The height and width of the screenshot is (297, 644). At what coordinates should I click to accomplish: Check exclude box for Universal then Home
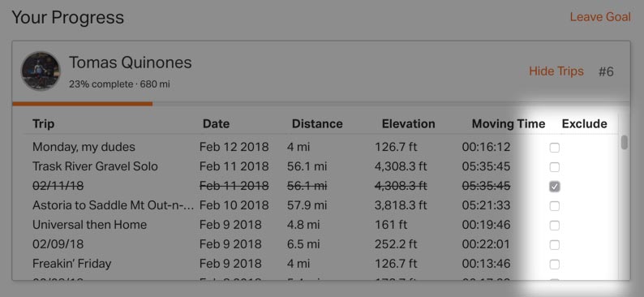coord(555,225)
